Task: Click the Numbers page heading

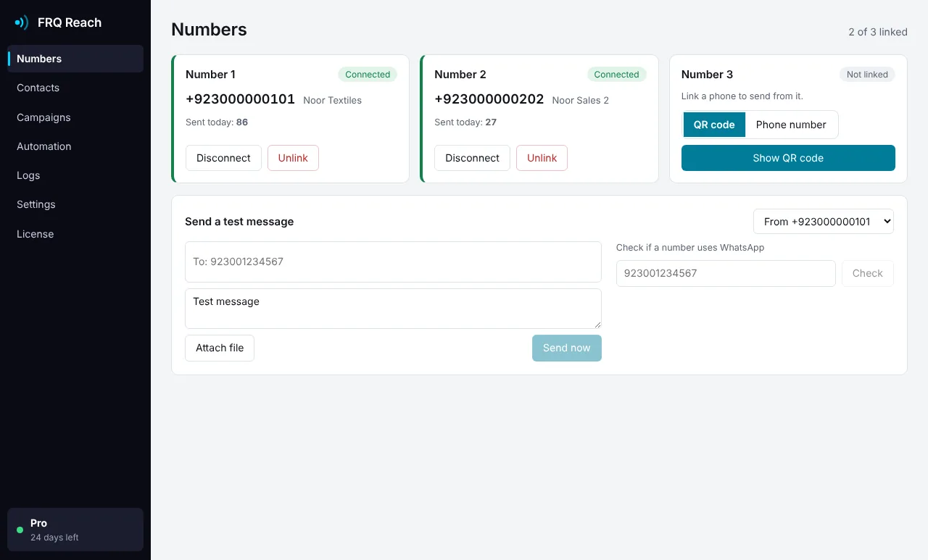Action: (x=209, y=30)
